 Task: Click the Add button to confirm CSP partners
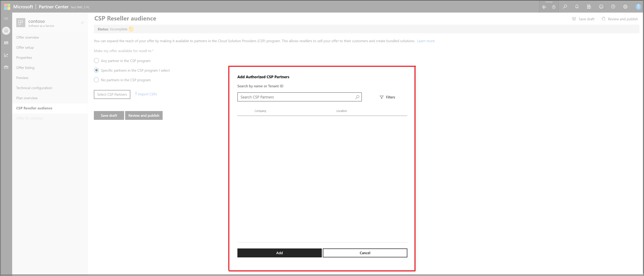279,252
